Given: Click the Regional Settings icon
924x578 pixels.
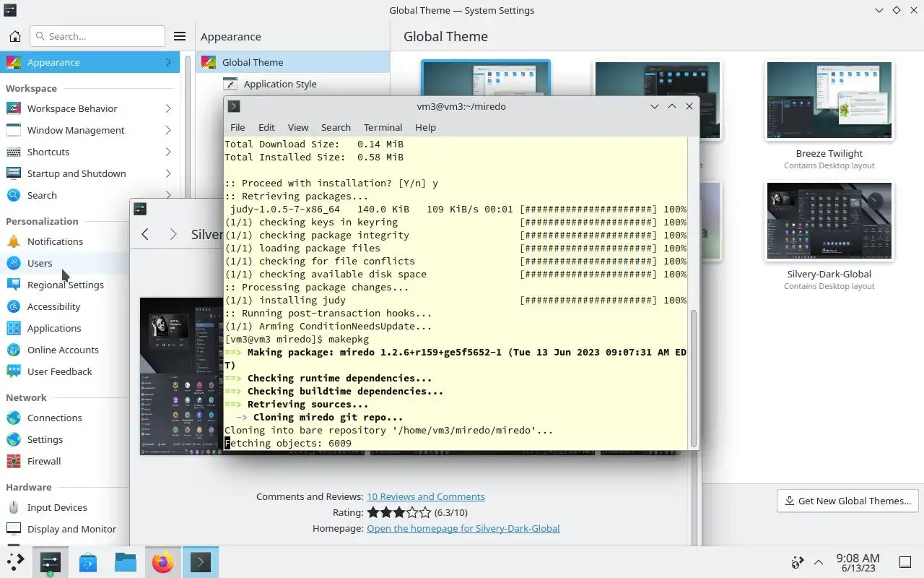Looking at the screenshot, I should tap(14, 285).
